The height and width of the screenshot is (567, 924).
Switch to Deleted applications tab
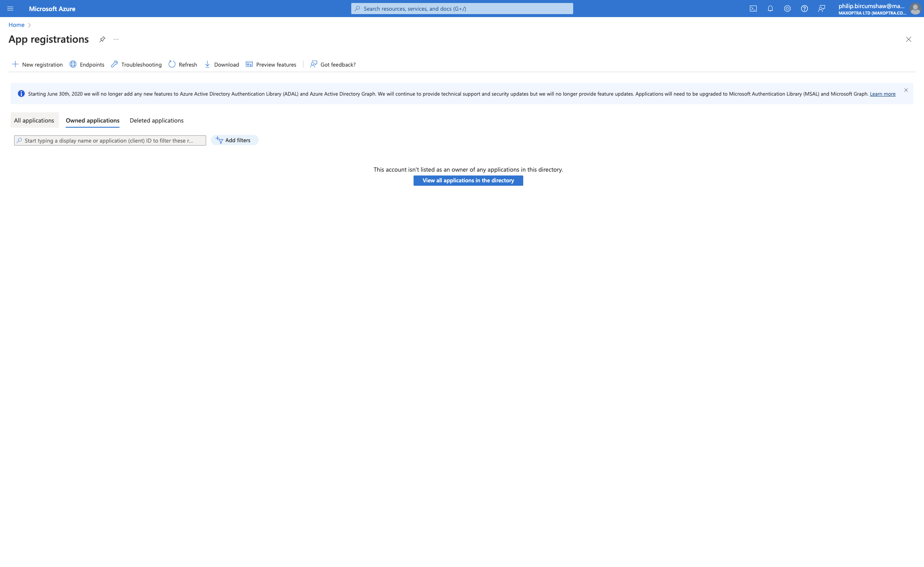coord(157,120)
